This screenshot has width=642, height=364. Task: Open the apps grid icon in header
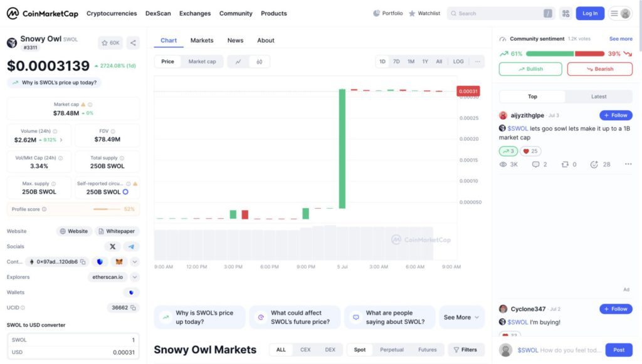[566, 14]
